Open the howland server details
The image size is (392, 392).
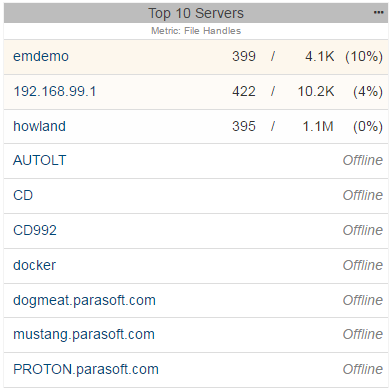coord(39,126)
